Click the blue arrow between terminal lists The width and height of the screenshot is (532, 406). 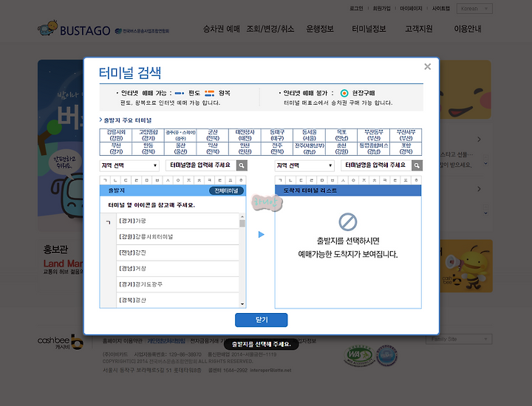point(261,235)
